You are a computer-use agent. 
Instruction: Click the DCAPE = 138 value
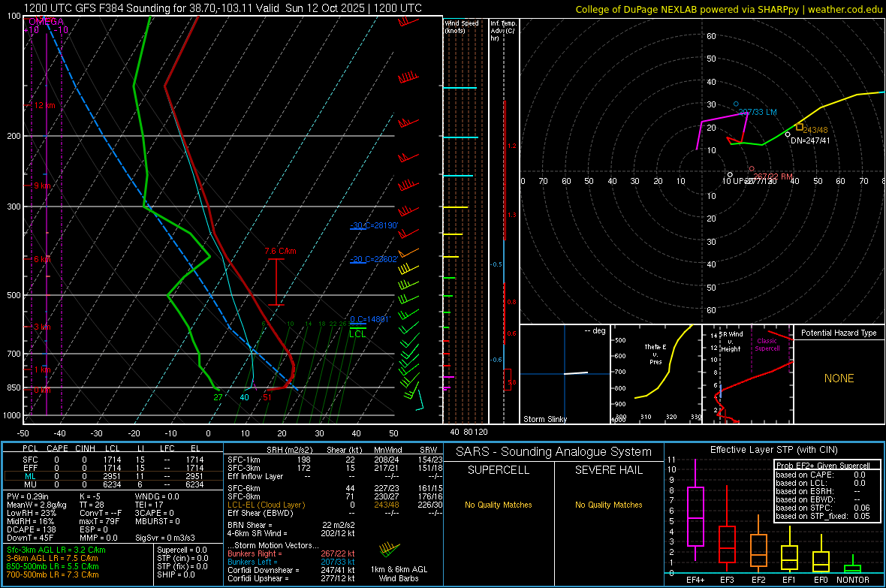(31, 529)
